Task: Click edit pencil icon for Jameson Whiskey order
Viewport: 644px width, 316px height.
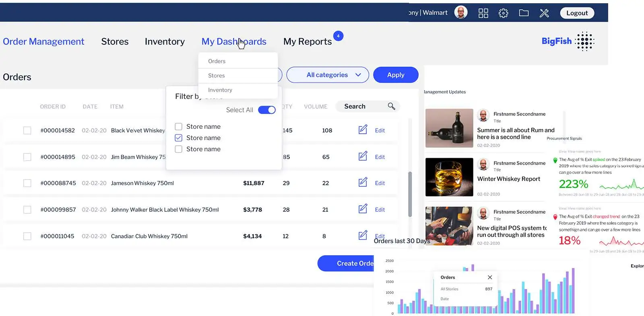Action: (x=363, y=183)
